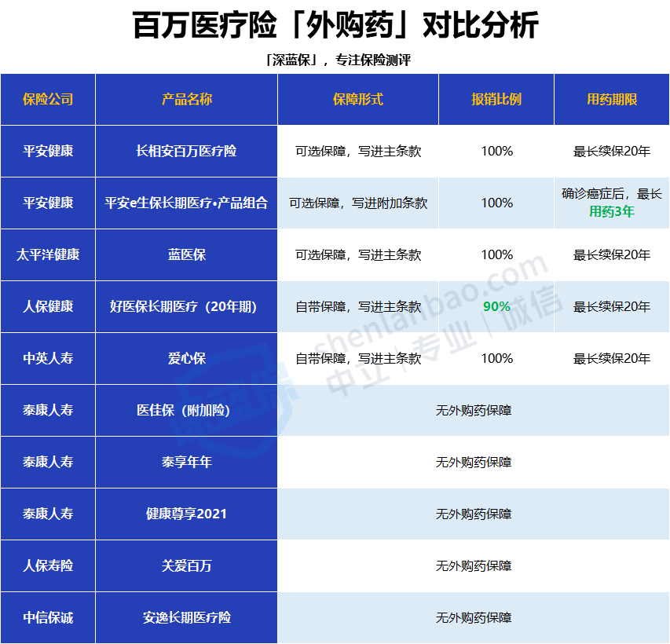Screen dimensions: 670x644
Task: Select the product name 蓝医保
Action: [x=187, y=254]
